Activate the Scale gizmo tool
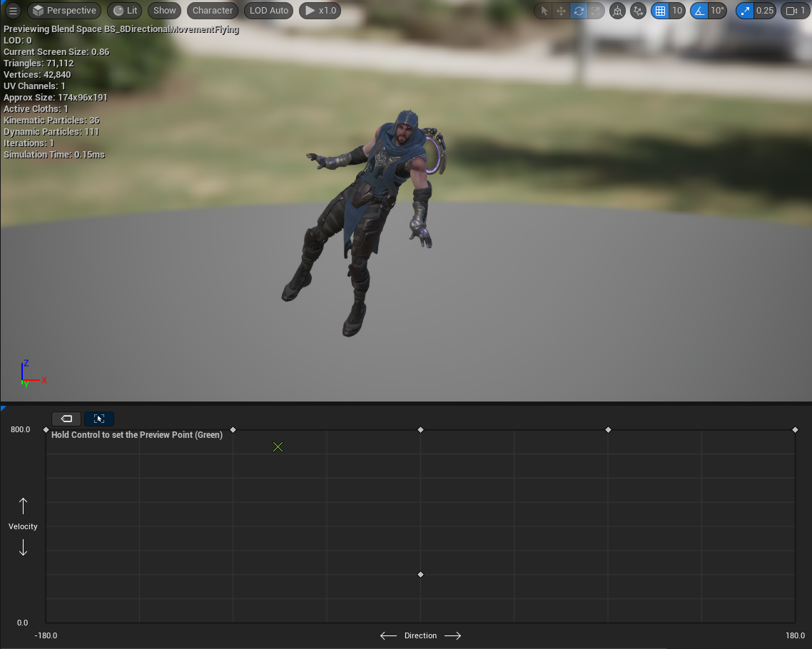The width and height of the screenshot is (812, 649). [596, 11]
